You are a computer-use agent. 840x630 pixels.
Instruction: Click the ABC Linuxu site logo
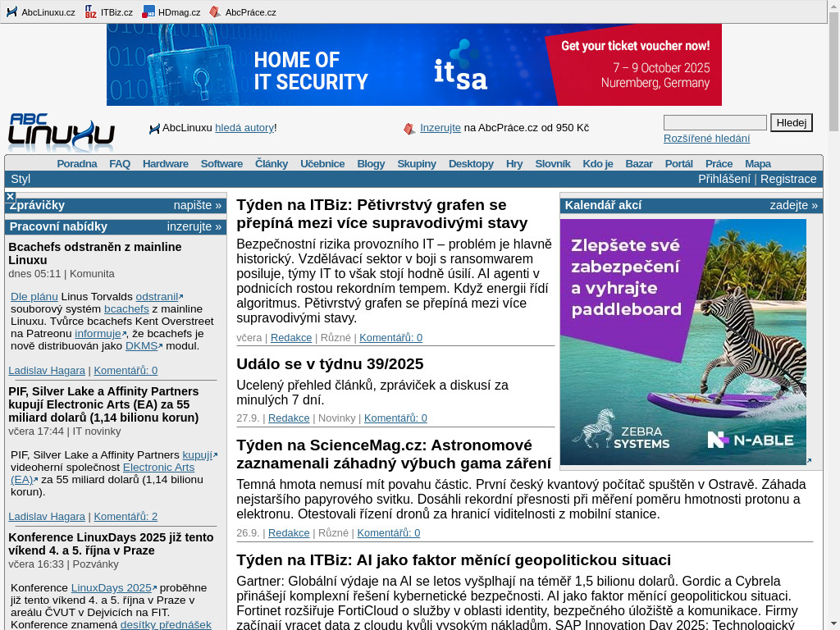[61, 131]
